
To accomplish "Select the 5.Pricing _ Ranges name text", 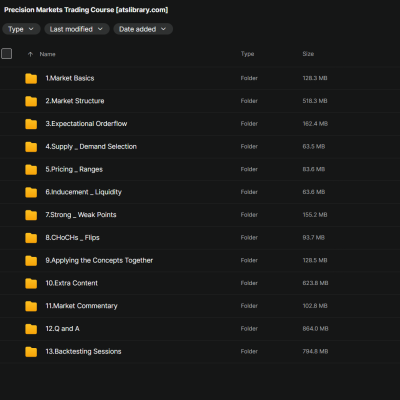I will [x=74, y=169].
